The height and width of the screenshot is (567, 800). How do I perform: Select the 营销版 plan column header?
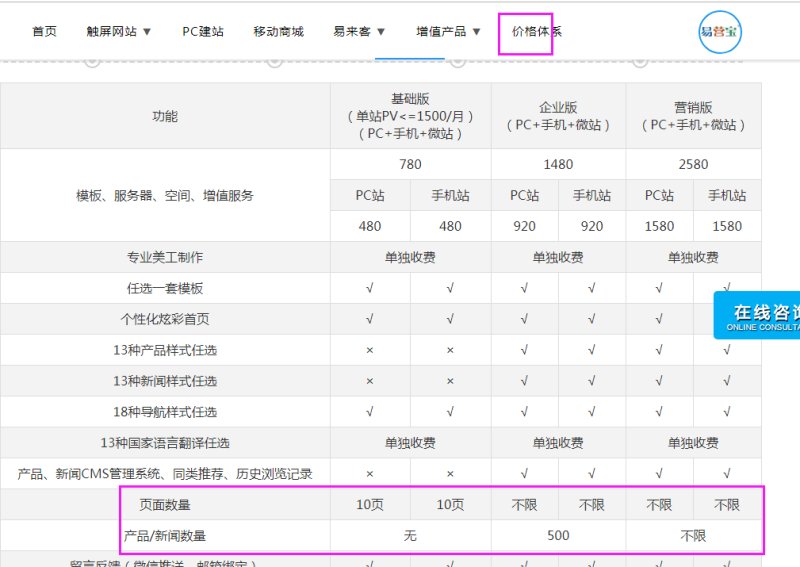(693, 115)
